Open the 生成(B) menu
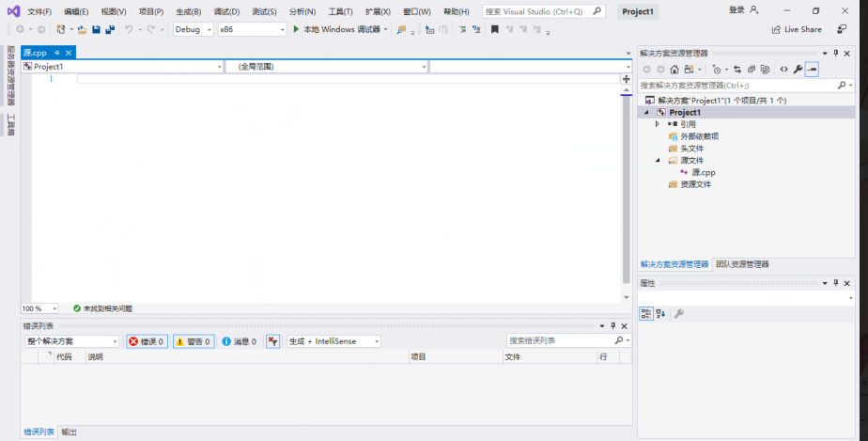868x441 pixels. coord(188,11)
